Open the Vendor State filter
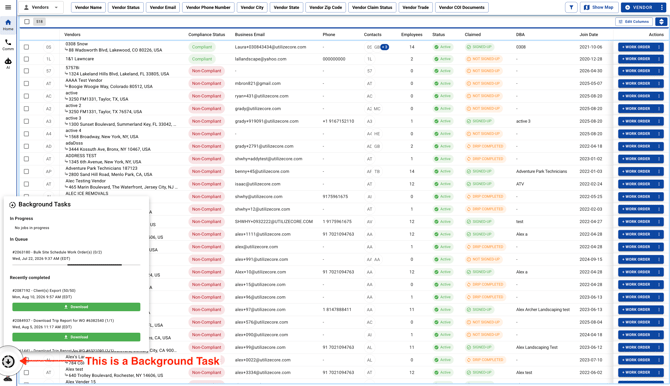Screen dimensions: 670x386 click(286, 7)
